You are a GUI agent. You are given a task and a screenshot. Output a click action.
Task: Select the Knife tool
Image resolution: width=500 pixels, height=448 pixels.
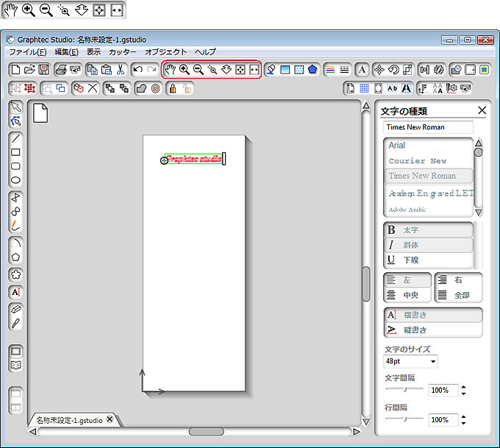point(15,323)
